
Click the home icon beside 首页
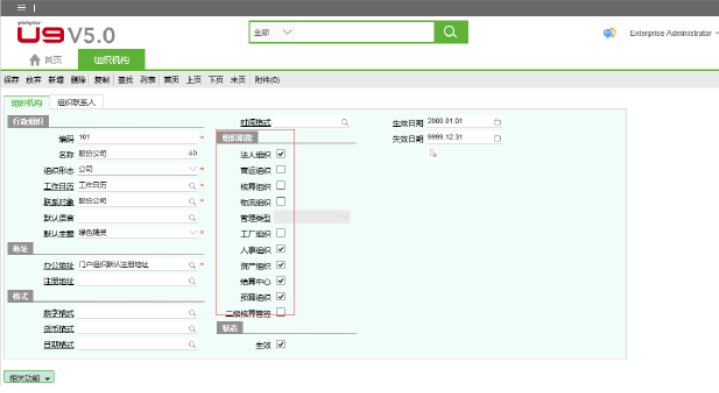tap(35, 60)
